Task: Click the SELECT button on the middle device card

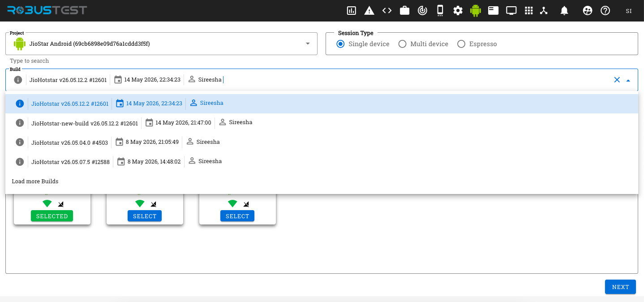Action: coord(145,216)
